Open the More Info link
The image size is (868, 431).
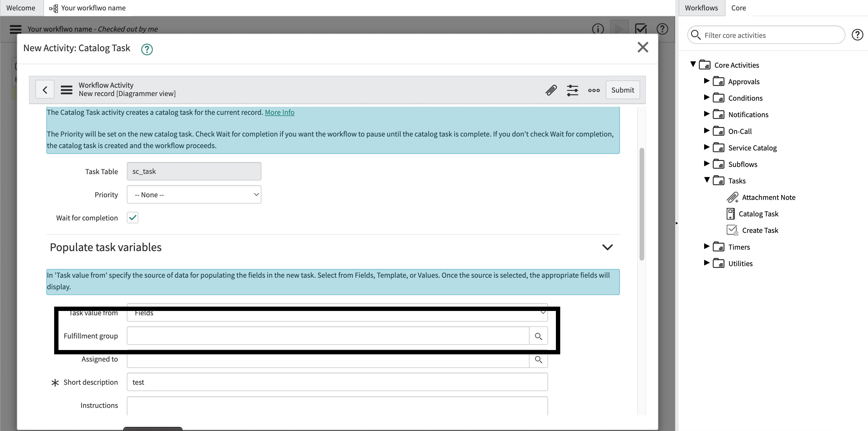pos(279,113)
